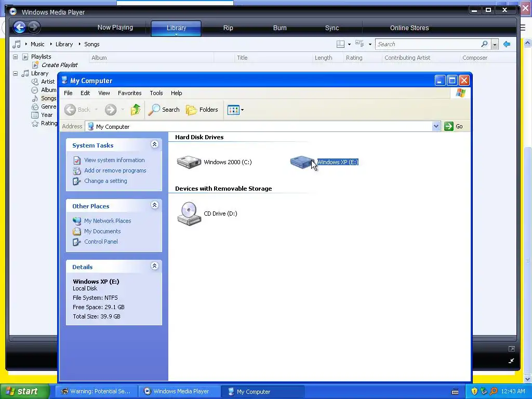This screenshot has height=399, width=532.
Task: Open the Back history dropdown arrow
Action: point(96,110)
